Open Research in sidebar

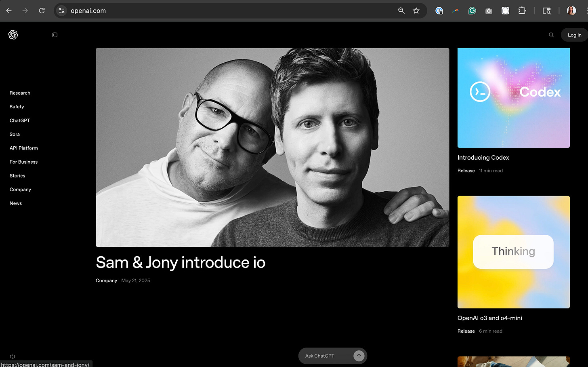click(20, 93)
